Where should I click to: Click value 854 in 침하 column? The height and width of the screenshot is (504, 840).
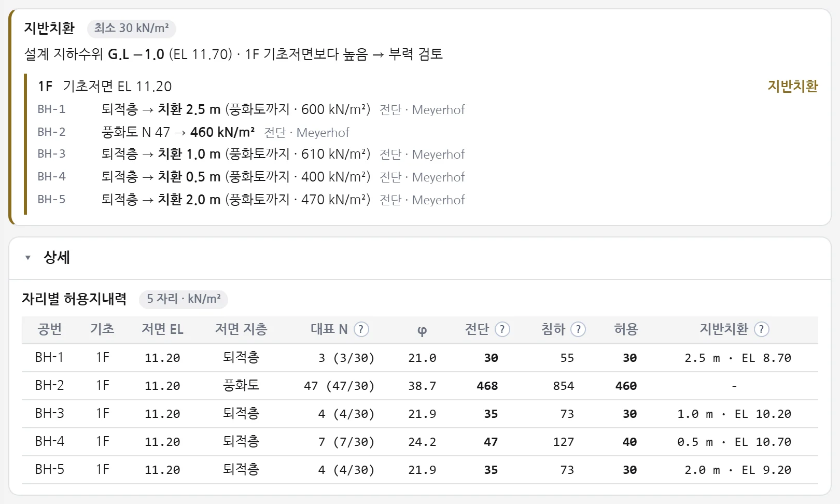pyautogui.click(x=564, y=386)
